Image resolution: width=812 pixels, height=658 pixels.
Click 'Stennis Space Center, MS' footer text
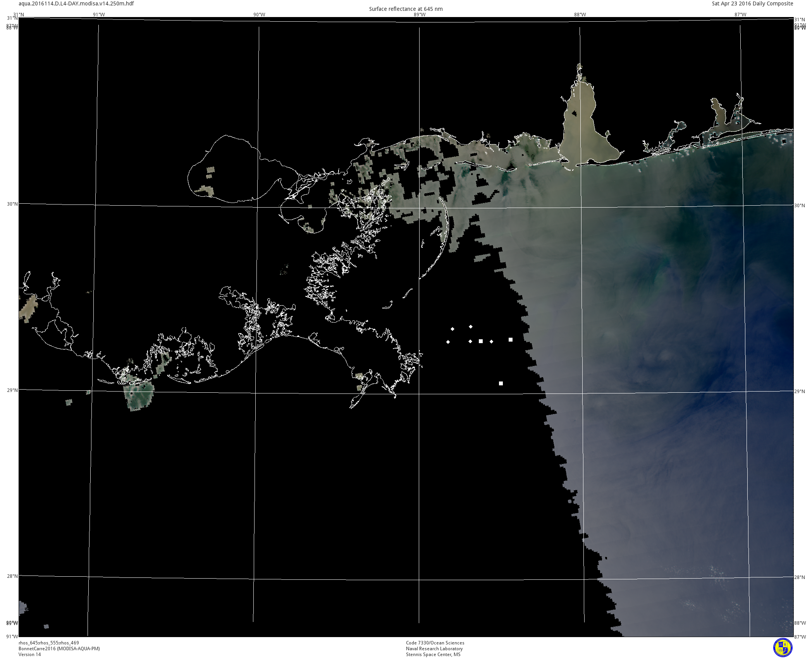(x=433, y=655)
